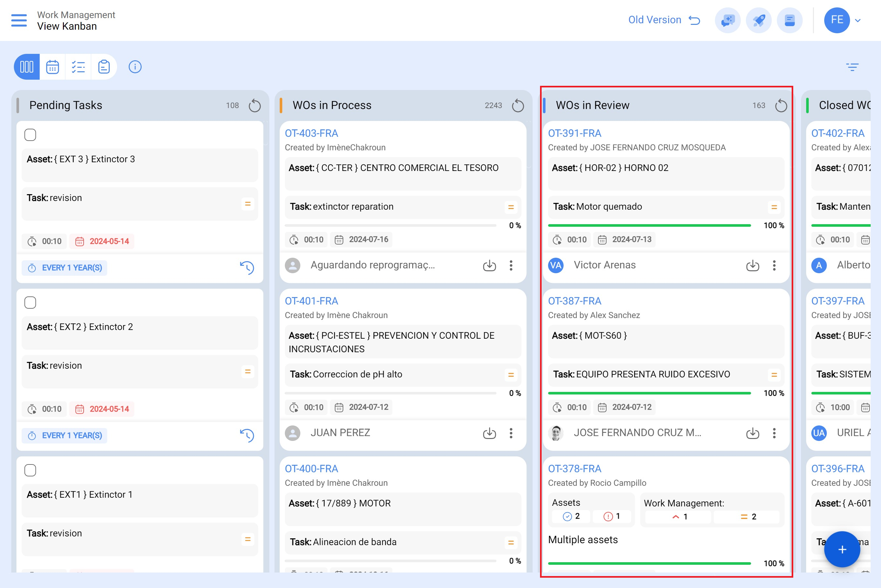Switch to the clipboard work orders view

tap(104, 67)
